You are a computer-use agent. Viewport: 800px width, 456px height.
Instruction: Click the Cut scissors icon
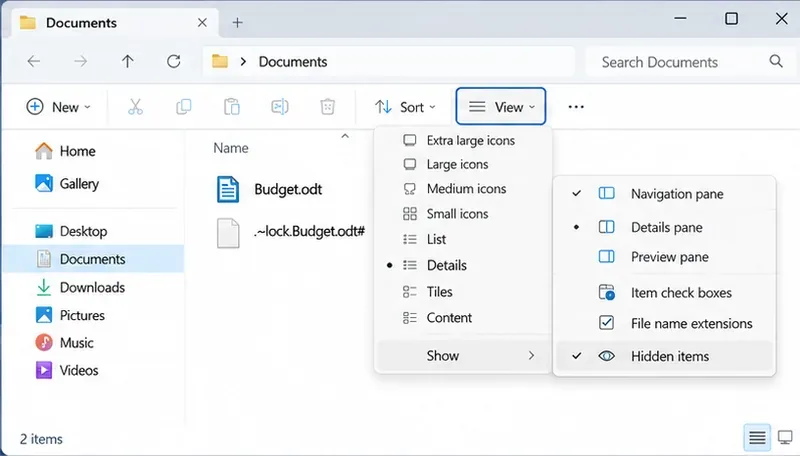point(135,107)
